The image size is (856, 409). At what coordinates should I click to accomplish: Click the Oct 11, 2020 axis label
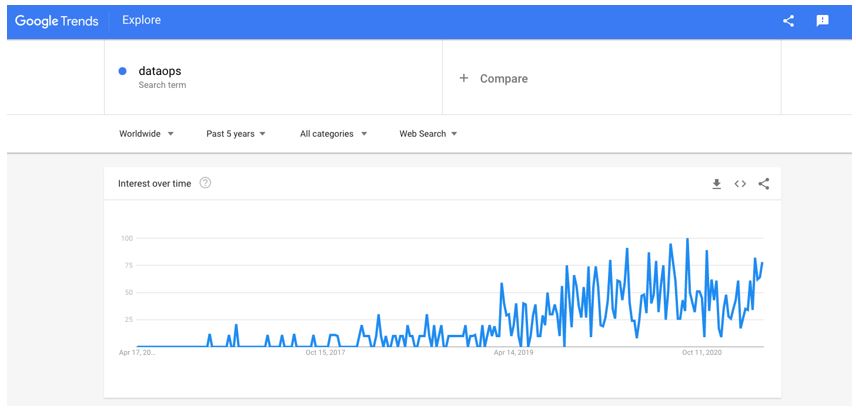pyautogui.click(x=702, y=353)
